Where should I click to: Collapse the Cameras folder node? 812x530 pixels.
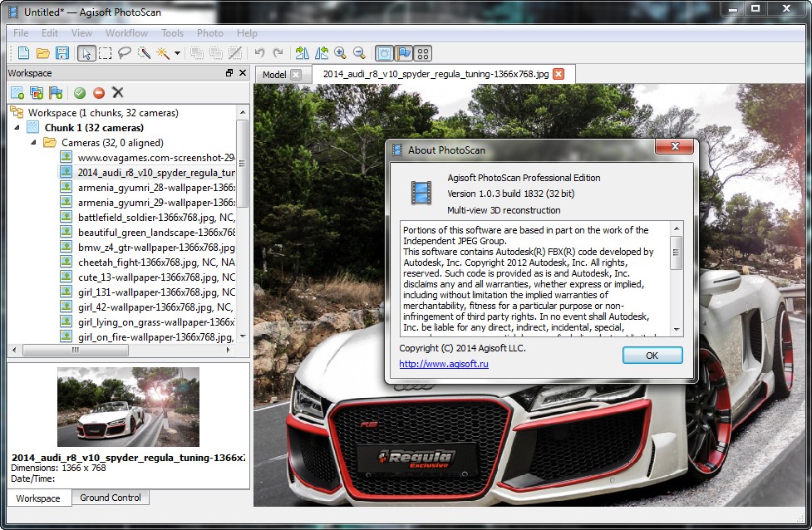tap(34, 142)
